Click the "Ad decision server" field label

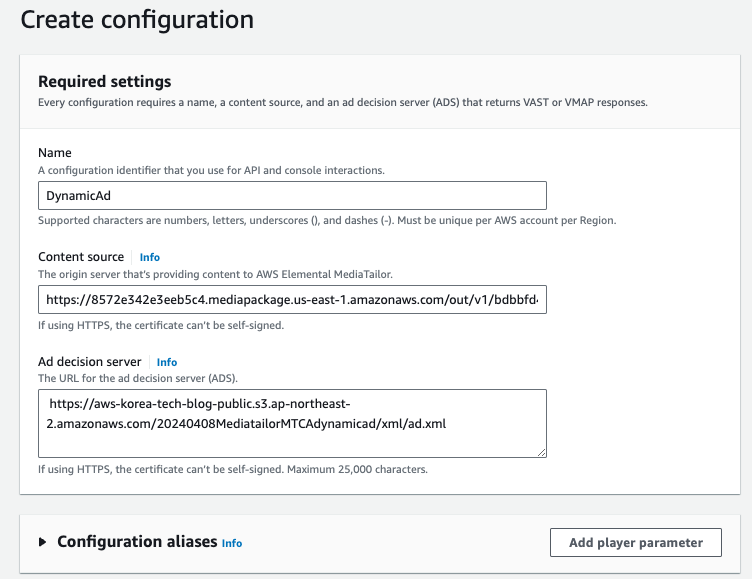point(90,361)
